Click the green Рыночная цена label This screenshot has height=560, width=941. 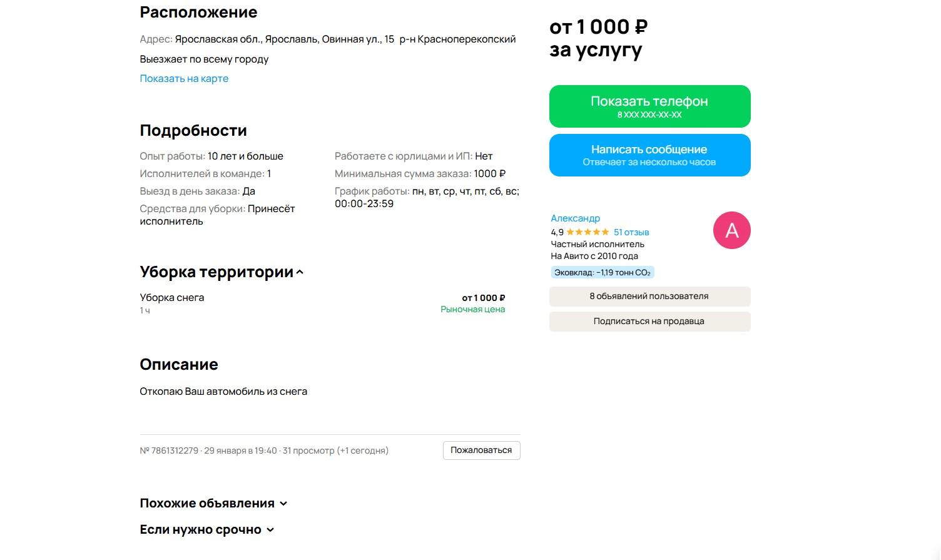472,310
